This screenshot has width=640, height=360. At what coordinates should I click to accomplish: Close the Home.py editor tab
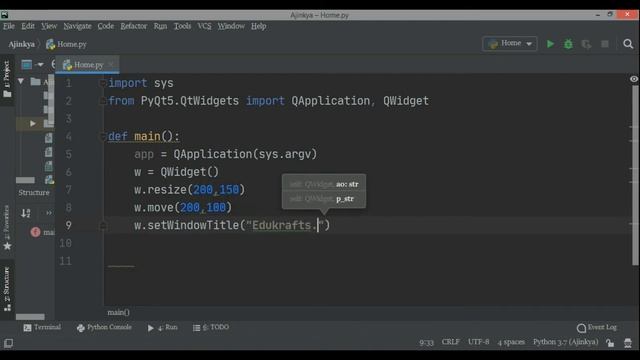tap(111, 65)
